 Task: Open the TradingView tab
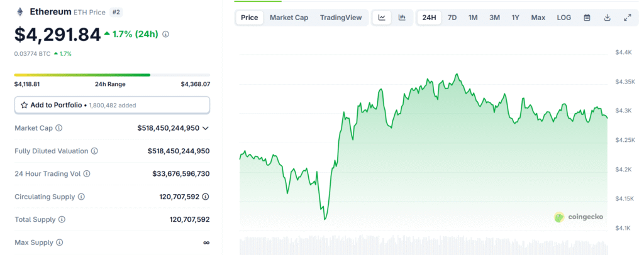(341, 18)
